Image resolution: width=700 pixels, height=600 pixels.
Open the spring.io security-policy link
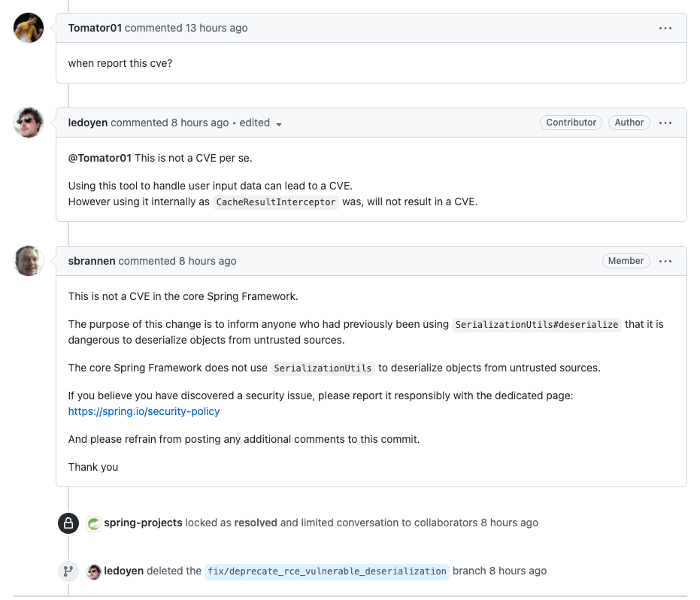(x=144, y=411)
